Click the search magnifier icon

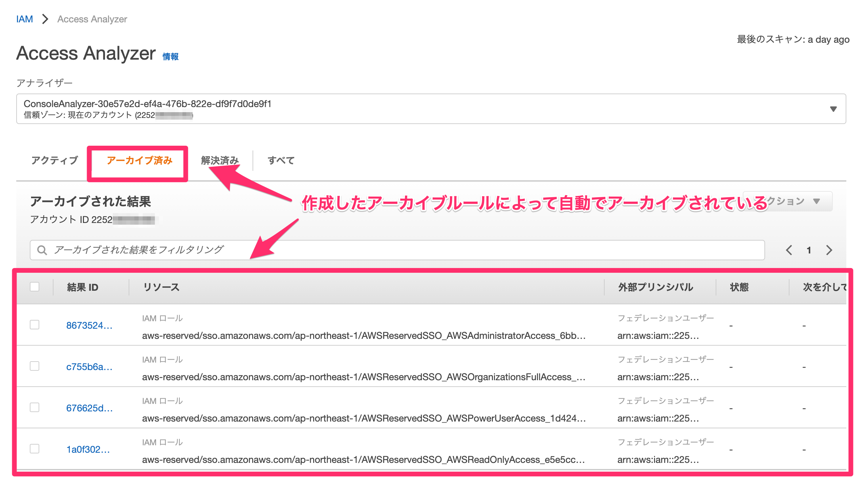point(42,250)
